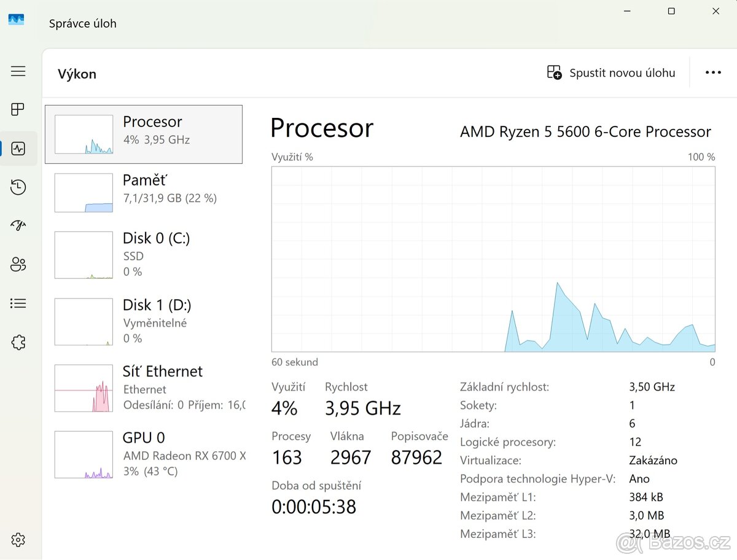Open the Users page icon
Image resolution: width=737 pixels, height=560 pixels.
(18, 264)
